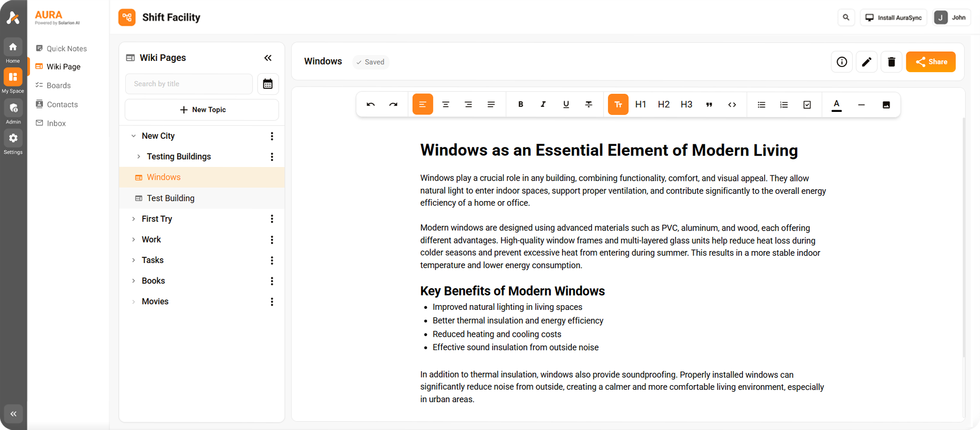Click the pencil edit icon

(x=866, y=62)
